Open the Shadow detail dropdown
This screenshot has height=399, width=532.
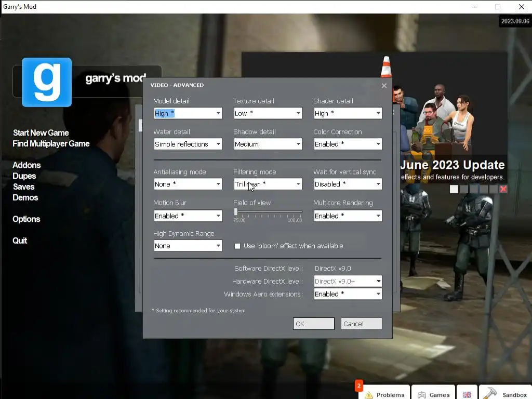point(268,144)
